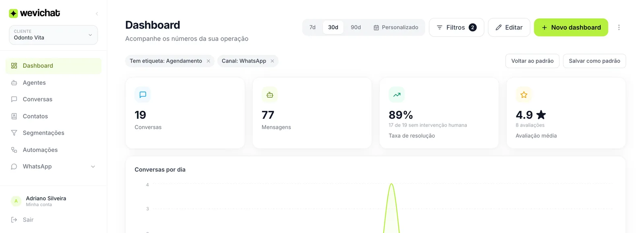The height and width of the screenshot is (233, 644).
Task: Select the 7d time range
Action: (312, 27)
